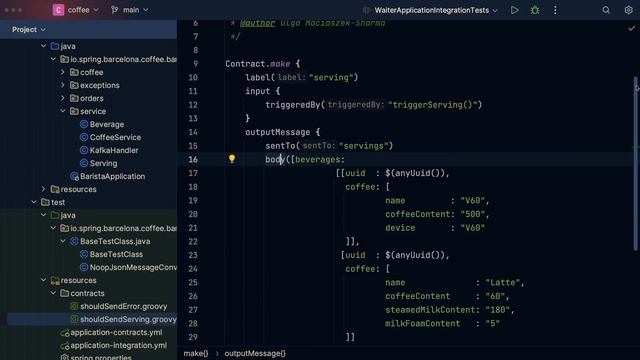Screen dimensions: 640x360
Task: Expand the coffee package chevron
Action: pyautogui.click(x=63, y=72)
